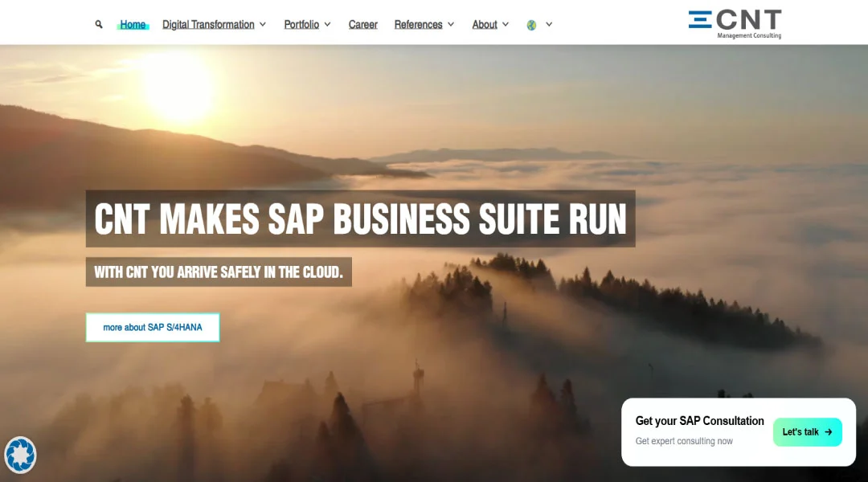Click the 'Get expert consulting now' text

tap(684, 441)
